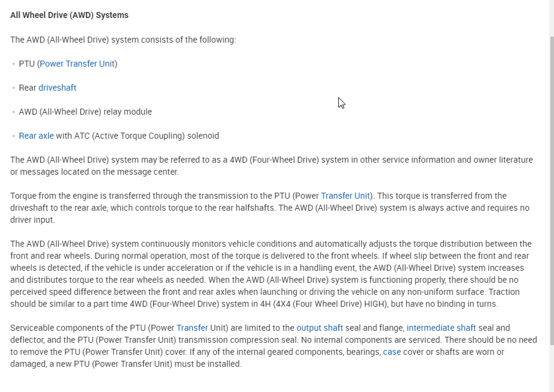Open the output shaft link

[x=320, y=328]
